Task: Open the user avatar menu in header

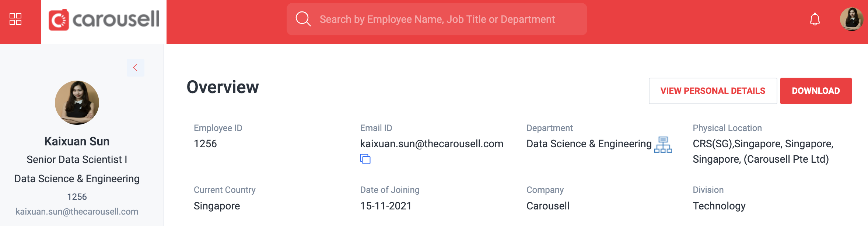Action: [x=851, y=19]
